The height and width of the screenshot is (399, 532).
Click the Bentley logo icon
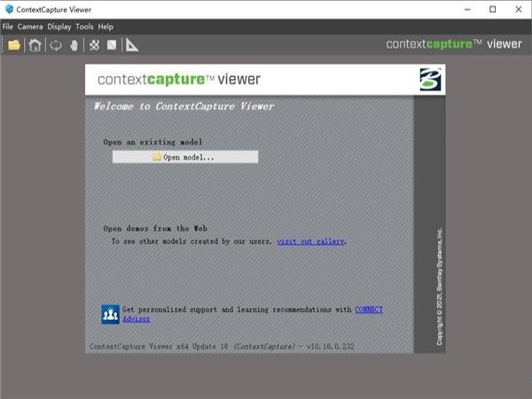[430, 80]
